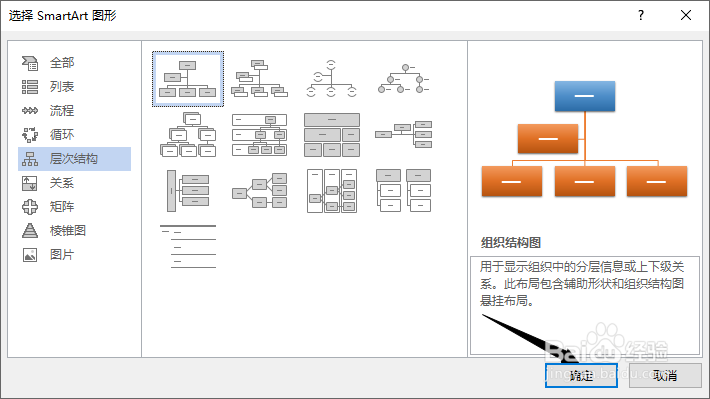Click the 循环 category label
710x399 pixels.
tap(62, 135)
